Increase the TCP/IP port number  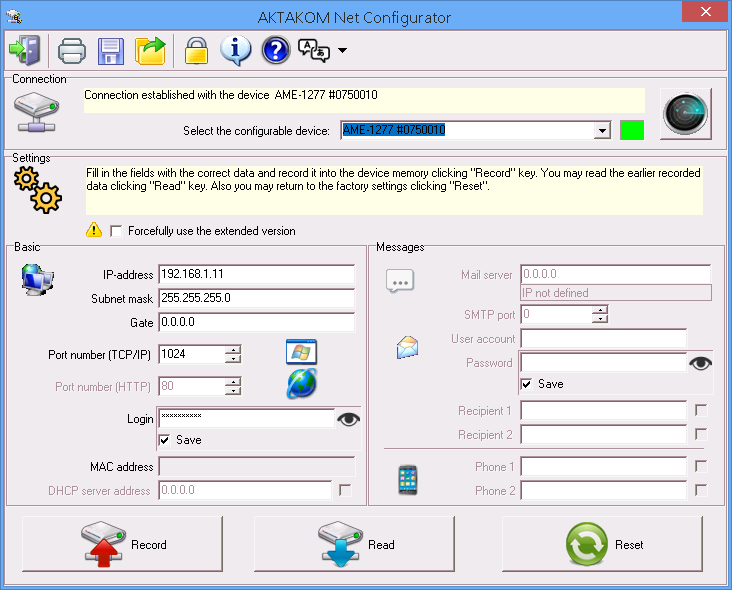click(233, 350)
